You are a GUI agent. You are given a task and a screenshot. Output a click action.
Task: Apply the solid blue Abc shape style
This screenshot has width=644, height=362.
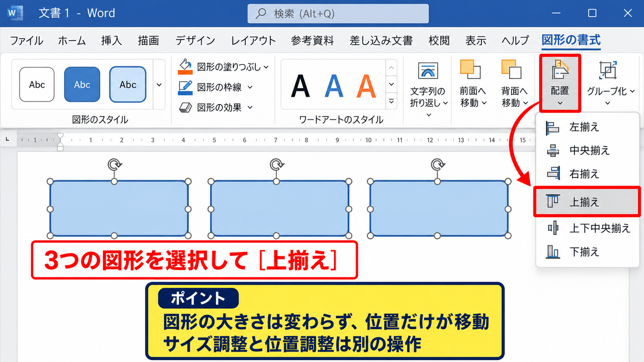point(82,85)
